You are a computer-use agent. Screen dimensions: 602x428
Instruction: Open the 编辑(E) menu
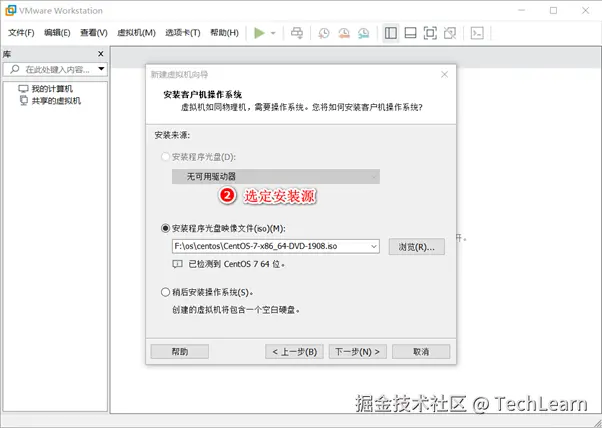pos(57,33)
